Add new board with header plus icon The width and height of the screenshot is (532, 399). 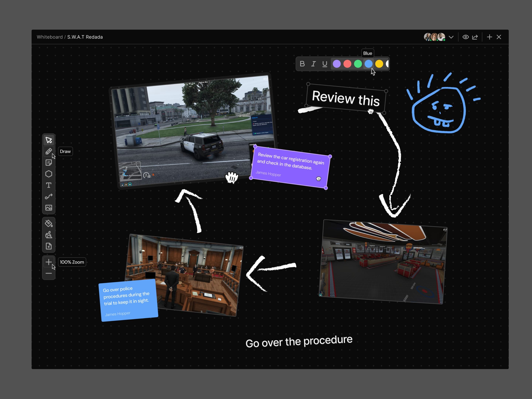click(490, 37)
